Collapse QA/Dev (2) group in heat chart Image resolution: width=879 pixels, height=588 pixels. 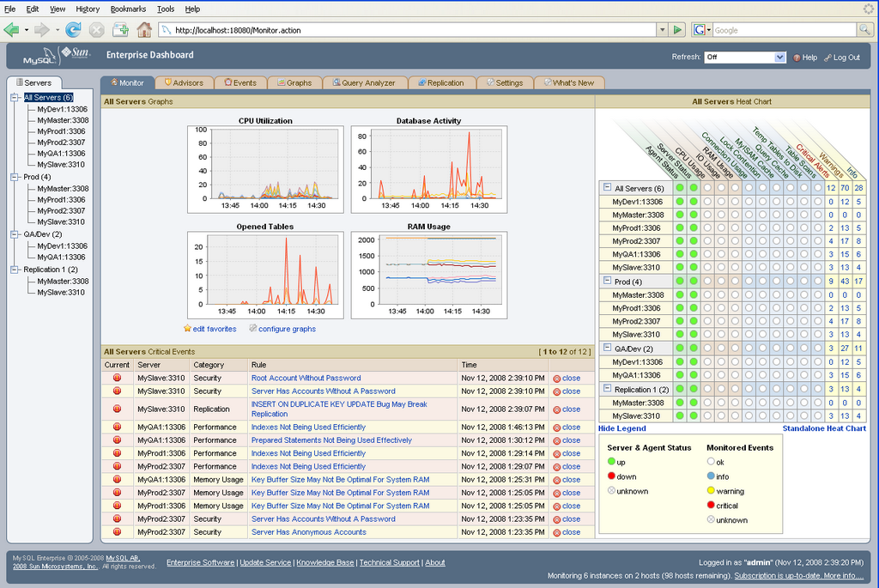point(607,348)
